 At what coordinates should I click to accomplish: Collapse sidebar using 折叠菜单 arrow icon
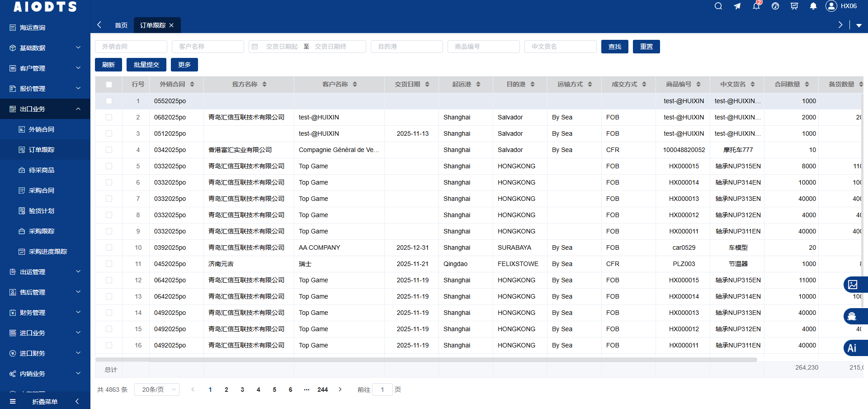[x=77, y=401]
